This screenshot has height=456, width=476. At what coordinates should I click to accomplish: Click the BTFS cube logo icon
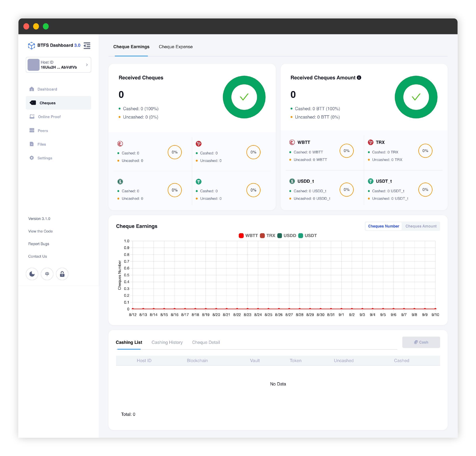(32, 45)
